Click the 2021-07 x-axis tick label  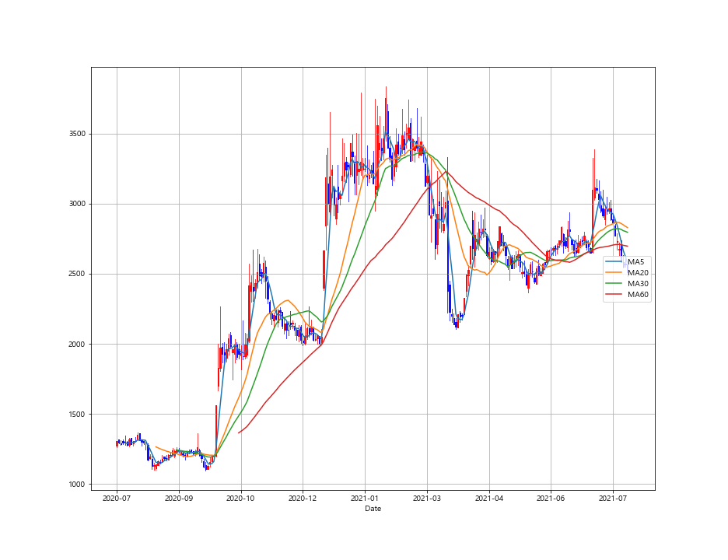click(614, 499)
